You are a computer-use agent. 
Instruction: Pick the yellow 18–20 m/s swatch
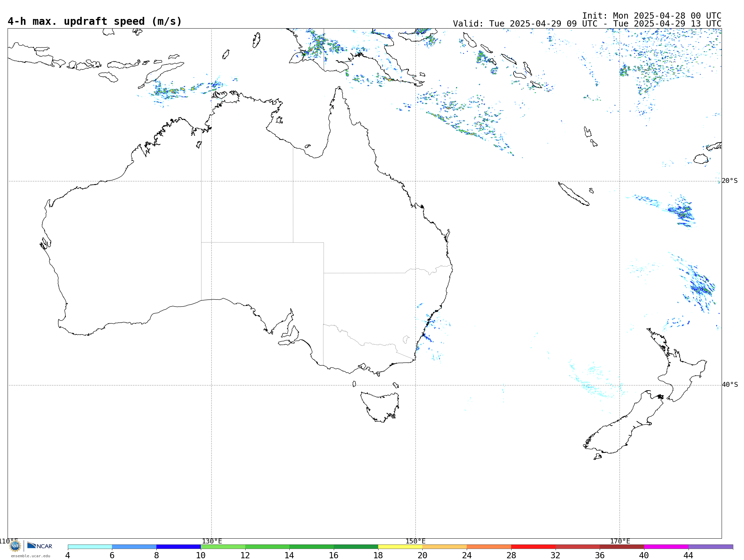coord(400,547)
